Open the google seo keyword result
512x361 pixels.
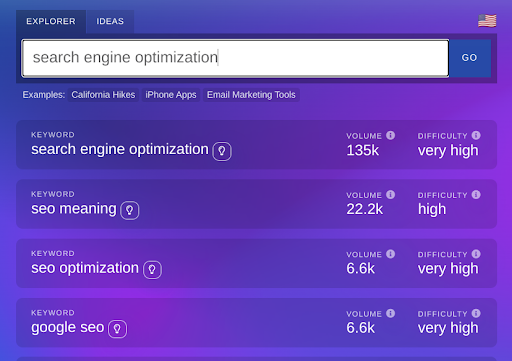(256, 323)
